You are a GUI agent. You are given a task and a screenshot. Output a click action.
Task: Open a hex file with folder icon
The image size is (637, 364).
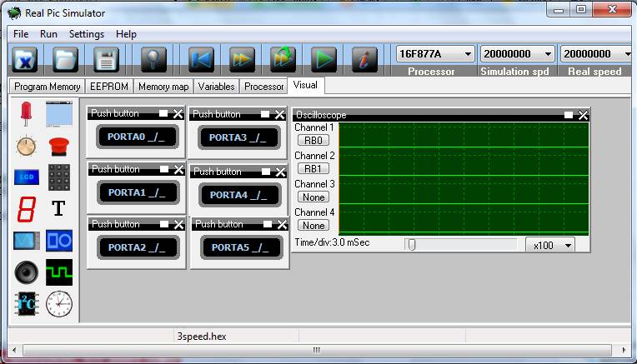(65, 60)
